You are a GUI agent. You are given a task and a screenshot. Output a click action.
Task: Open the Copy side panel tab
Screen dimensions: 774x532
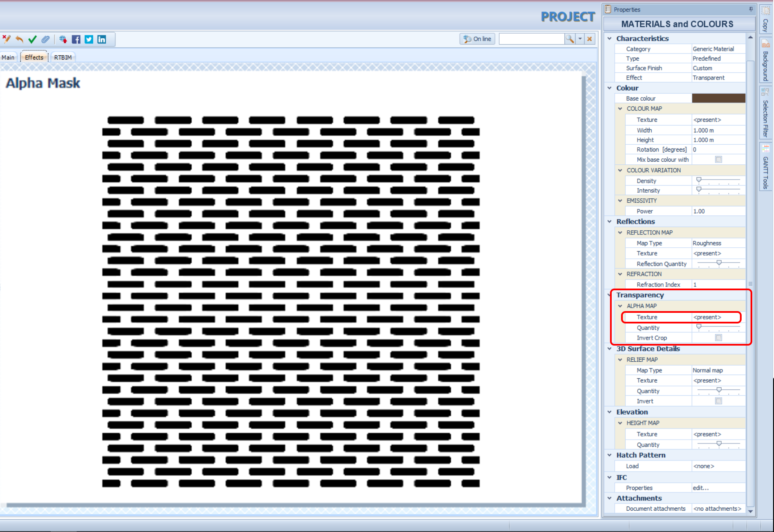[765, 20]
